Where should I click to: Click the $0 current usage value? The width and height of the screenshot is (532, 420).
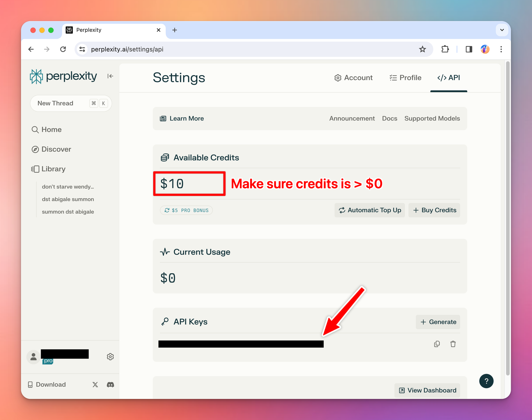(x=168, y=278)
